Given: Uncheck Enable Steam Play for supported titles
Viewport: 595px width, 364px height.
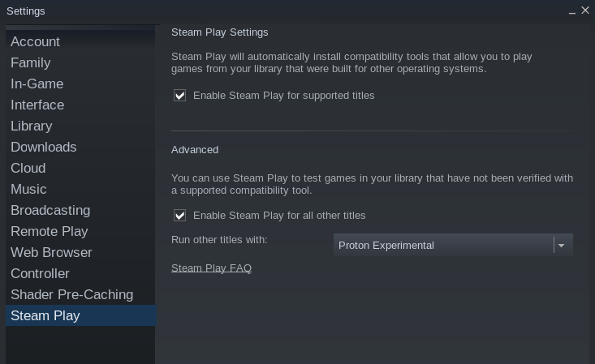Looking at the screenshot, I should tap(180, 96).
